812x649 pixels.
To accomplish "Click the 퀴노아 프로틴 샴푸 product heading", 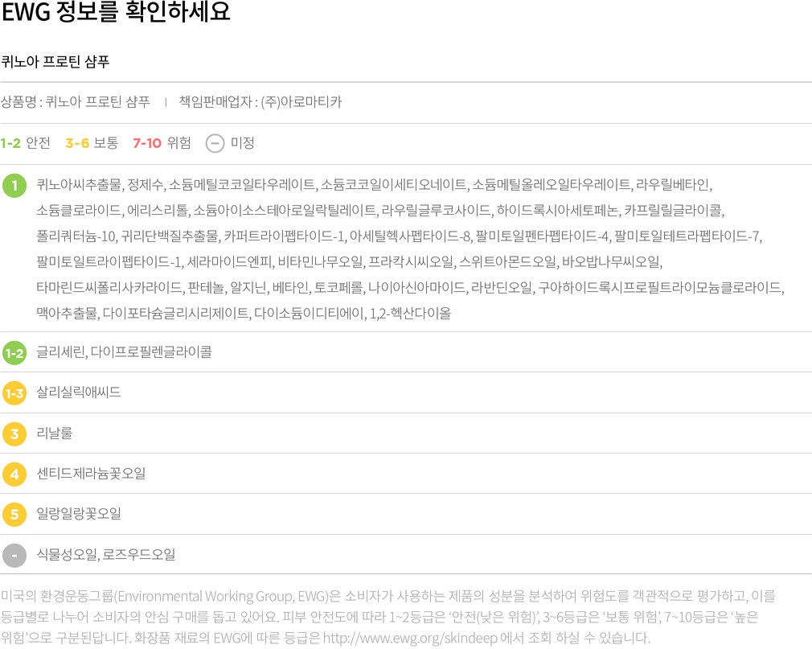I will point(55,62).
